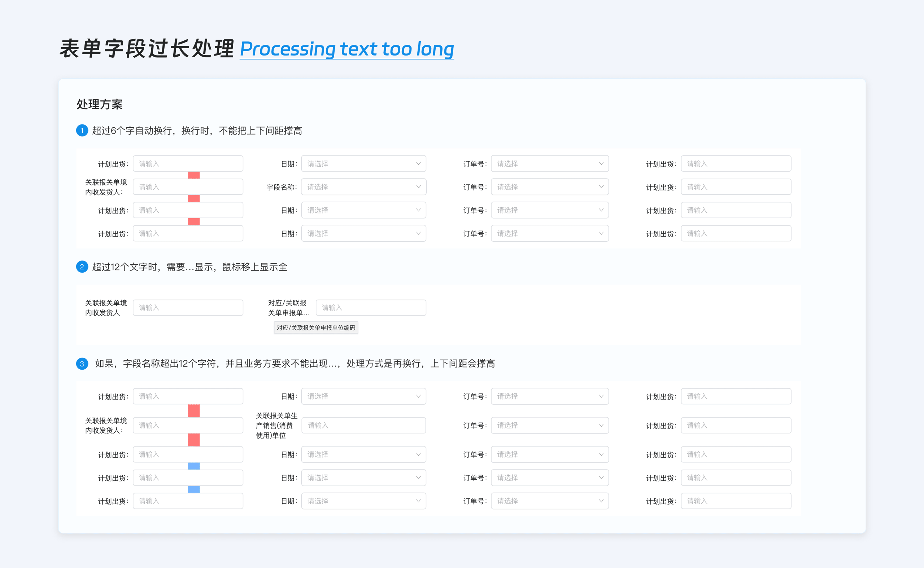Click the 表单字段过长处理 title text

coord(147,49)
